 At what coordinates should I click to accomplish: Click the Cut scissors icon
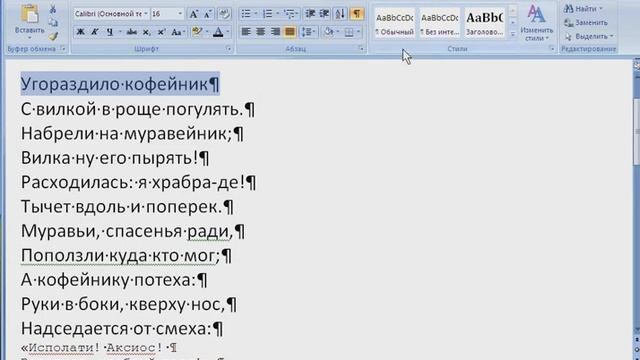[53, 9]
